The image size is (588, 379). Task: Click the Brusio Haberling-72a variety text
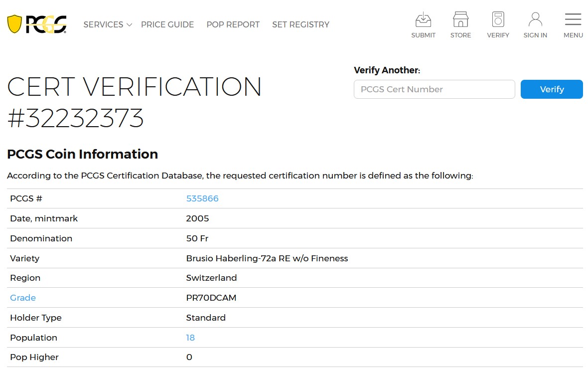click(x=267, y=258)
